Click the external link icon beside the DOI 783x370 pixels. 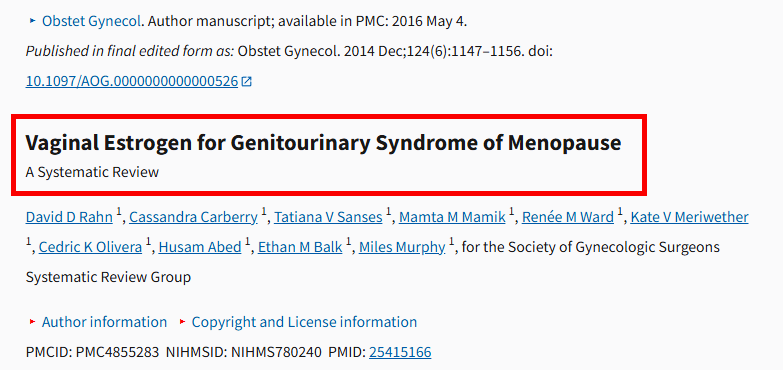(247, 81)
